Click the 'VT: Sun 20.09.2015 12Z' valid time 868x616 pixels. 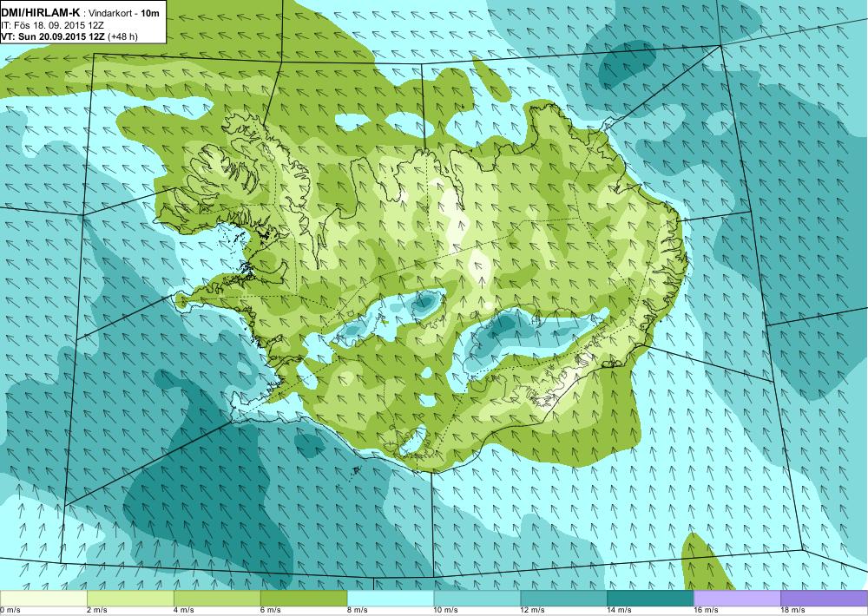(x=53, y=36)
